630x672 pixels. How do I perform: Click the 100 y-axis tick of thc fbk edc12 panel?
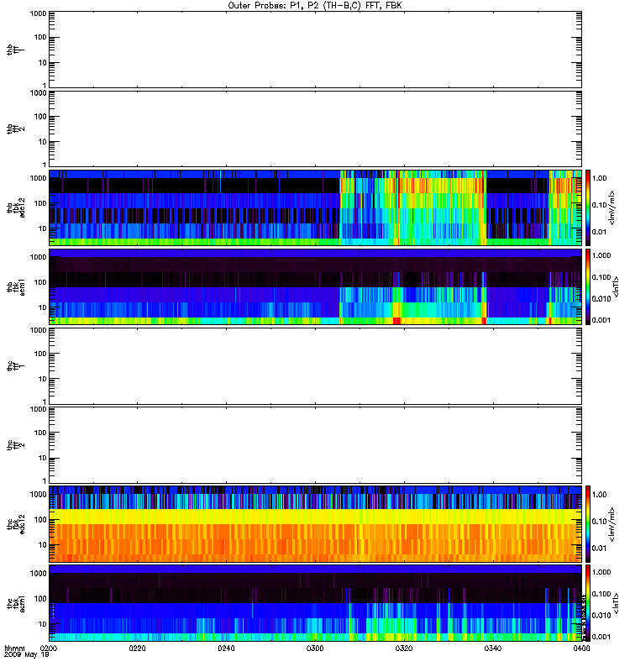click(x=40, y=520)
